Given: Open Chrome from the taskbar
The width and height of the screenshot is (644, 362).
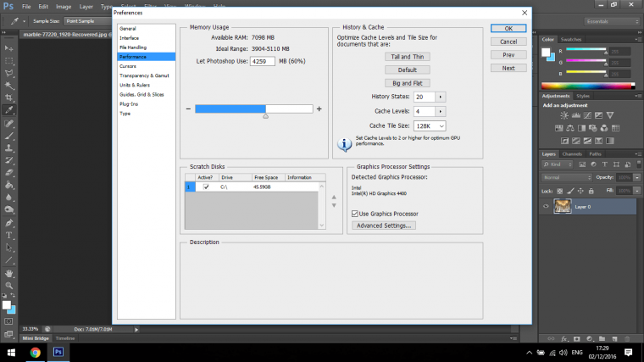Looking at the screenshot, I should [36, 352].
